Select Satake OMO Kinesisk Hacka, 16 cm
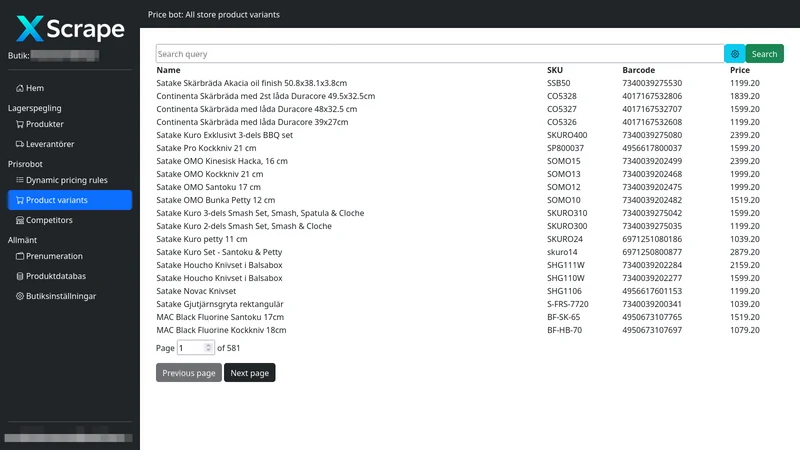 [469, 161]
